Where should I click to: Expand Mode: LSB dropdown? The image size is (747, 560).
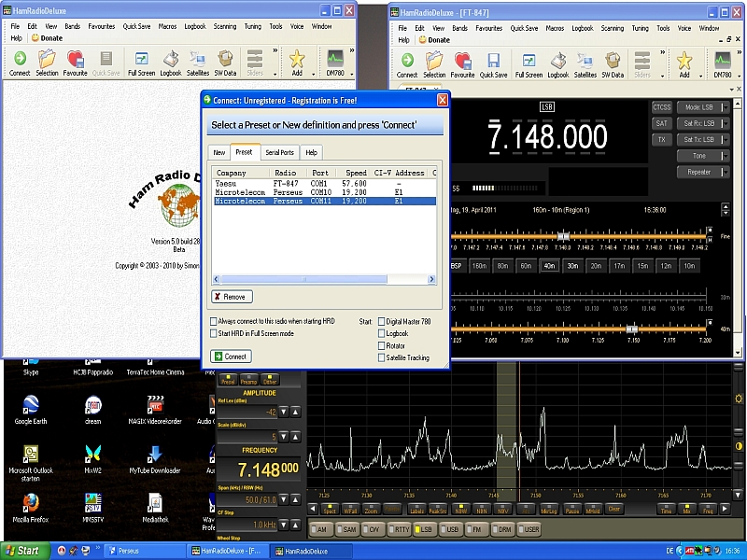point(726,107)
